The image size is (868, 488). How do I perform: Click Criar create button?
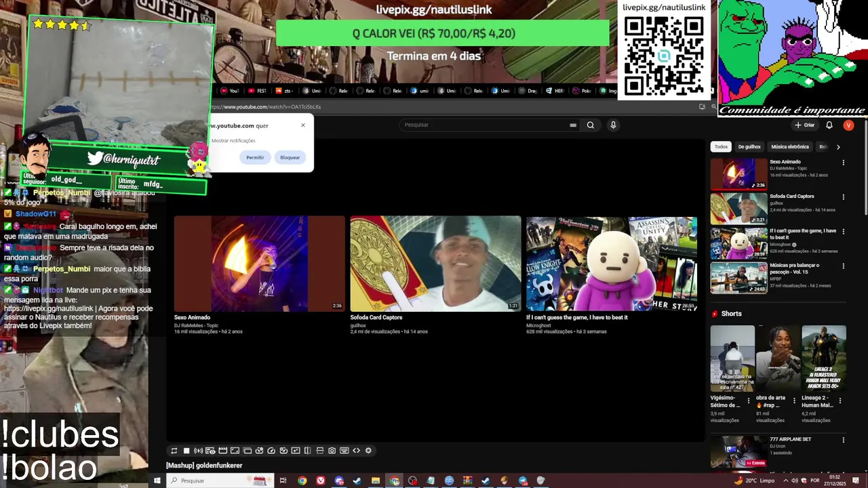(x=805, y=125)
